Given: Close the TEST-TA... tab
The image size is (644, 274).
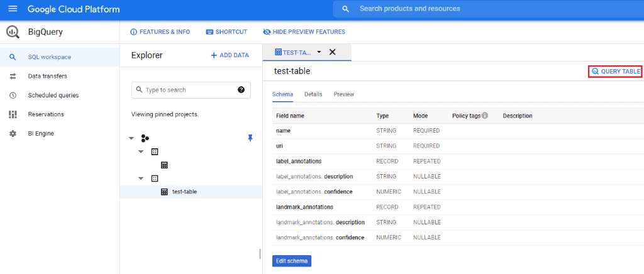Looking at the screenshot, I should coord(333,52).
